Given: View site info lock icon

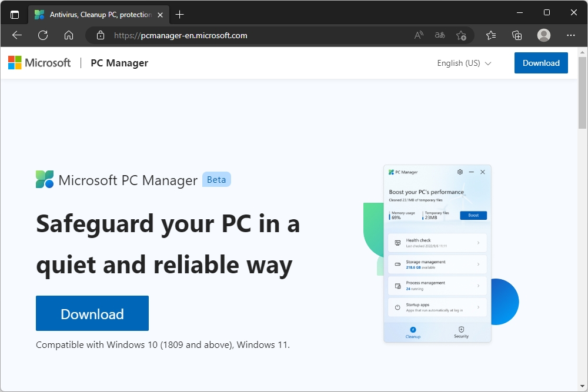Looking at the screenshot, I should point(100,35).
